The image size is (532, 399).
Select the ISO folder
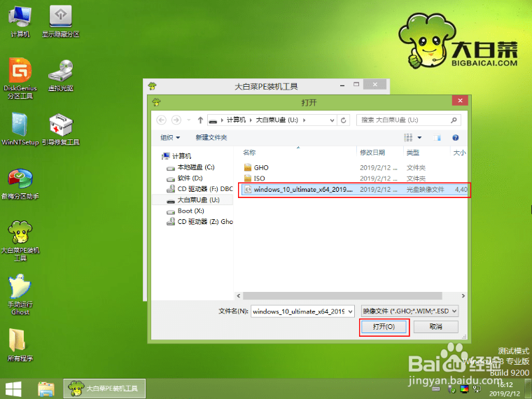point(255,178)
